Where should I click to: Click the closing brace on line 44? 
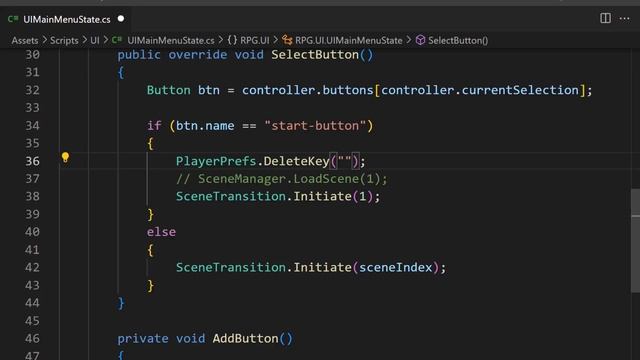(121, 303)
